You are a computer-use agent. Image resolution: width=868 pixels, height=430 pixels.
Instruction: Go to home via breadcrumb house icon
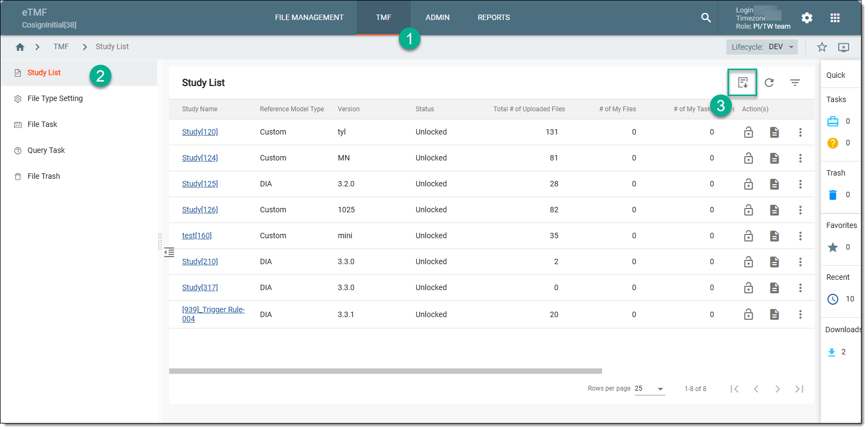point(20,47)
